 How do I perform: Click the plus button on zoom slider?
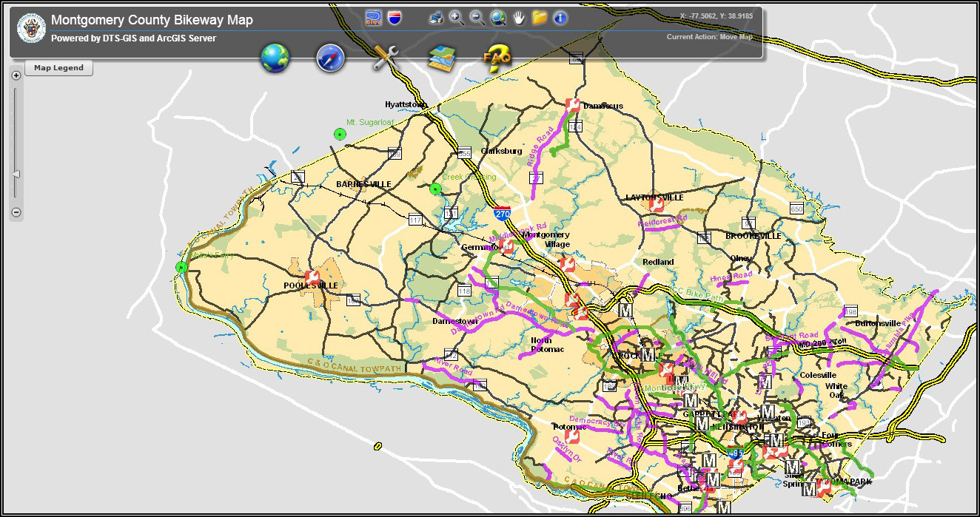tap(16, 75)
